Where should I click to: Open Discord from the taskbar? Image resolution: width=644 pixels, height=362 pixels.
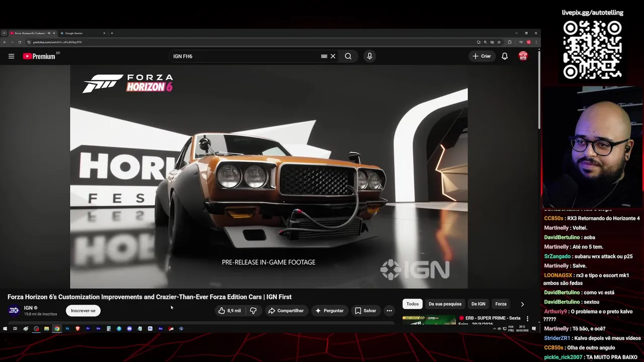click(x=129, y=329)
